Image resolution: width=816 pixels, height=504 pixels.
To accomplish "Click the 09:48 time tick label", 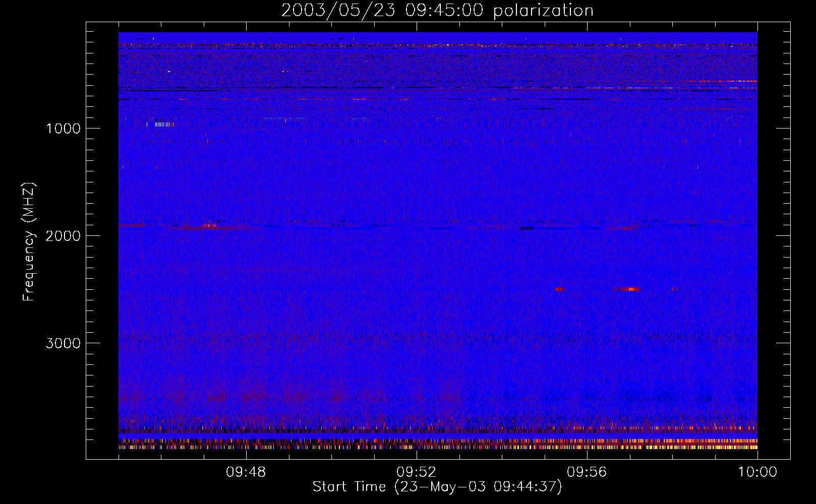I will tap(246, 472).
